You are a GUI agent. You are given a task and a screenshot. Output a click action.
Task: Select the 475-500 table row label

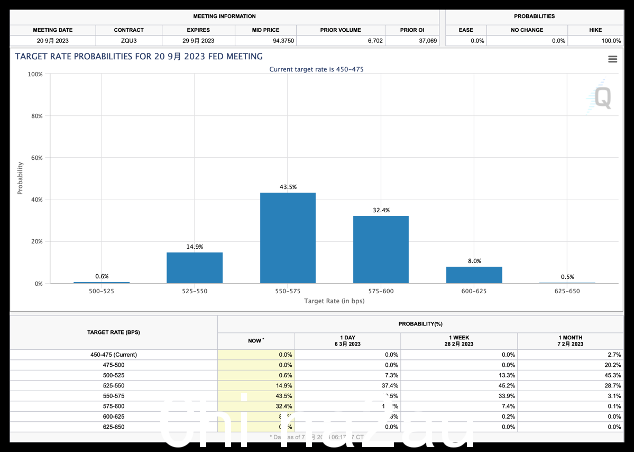(x=114, y=365)
